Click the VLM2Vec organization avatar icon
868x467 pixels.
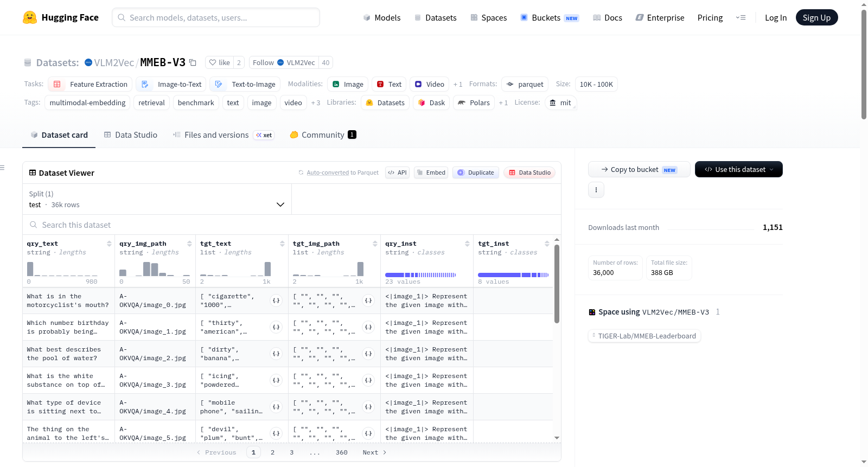click(x=88, y=62)
